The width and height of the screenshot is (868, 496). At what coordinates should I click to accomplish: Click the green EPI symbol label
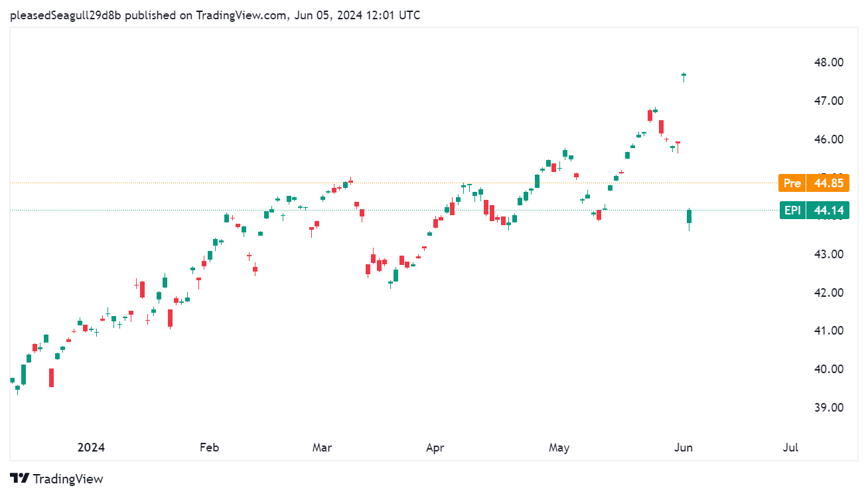(x=792, y=210)
